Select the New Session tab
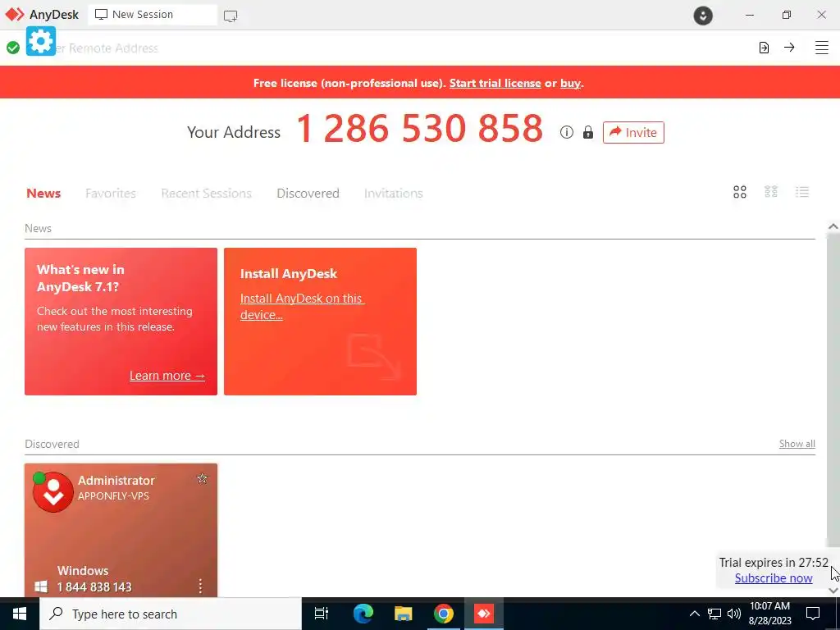Screen dimensions: 840x630 152,15
